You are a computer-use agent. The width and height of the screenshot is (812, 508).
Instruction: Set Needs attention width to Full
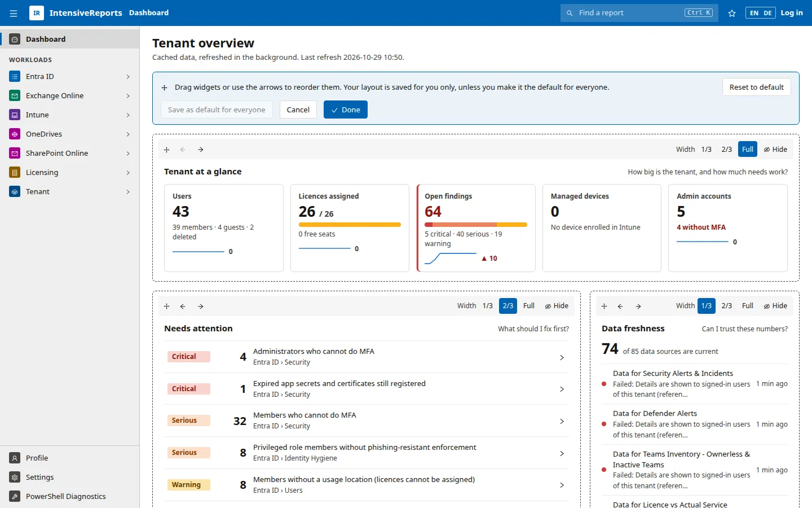(x=529, y=306)
